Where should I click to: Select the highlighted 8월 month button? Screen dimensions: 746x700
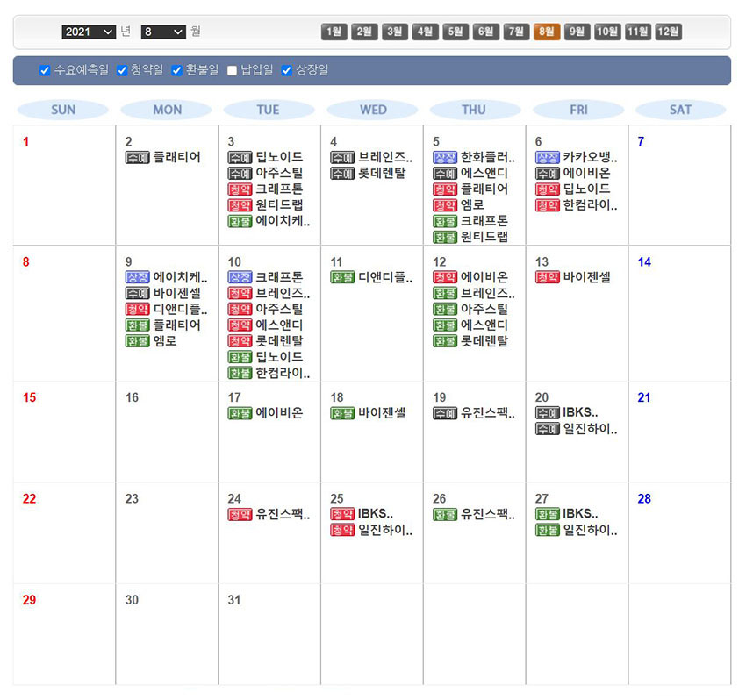547,32
